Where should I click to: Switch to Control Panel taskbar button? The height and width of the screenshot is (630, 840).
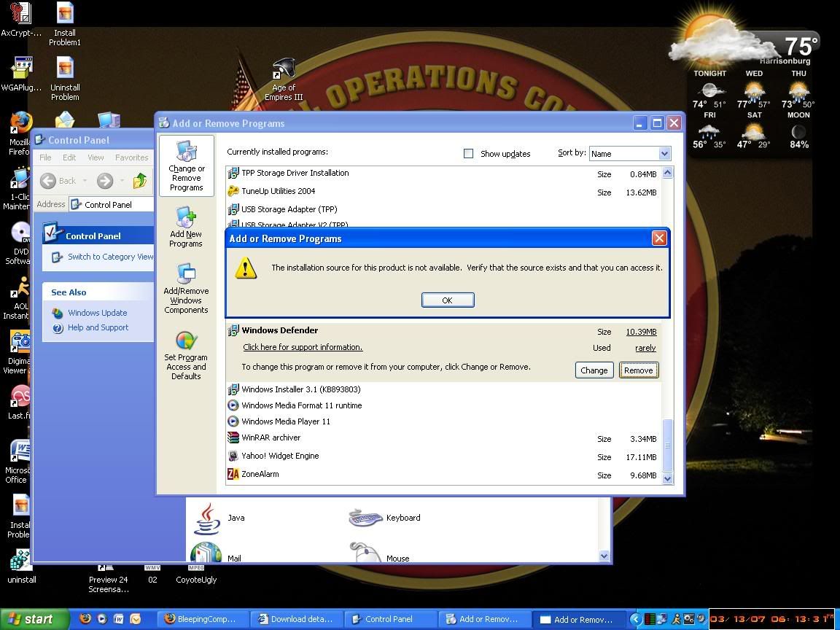(x=392, y=619)
